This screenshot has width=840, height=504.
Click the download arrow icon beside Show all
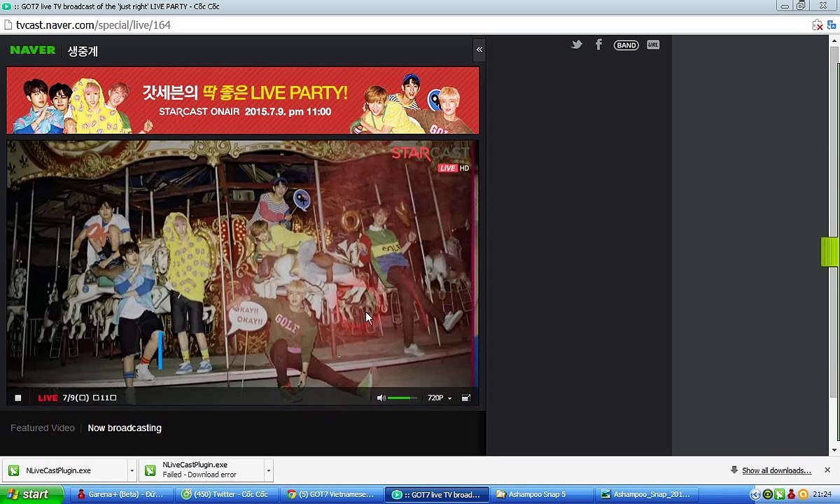[734, 470]
